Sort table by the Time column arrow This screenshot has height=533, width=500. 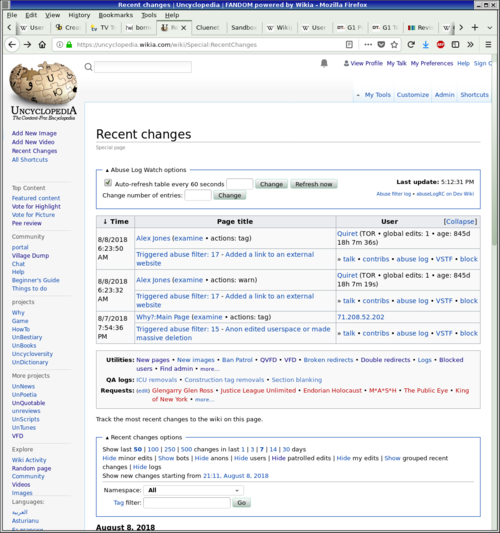105,222
